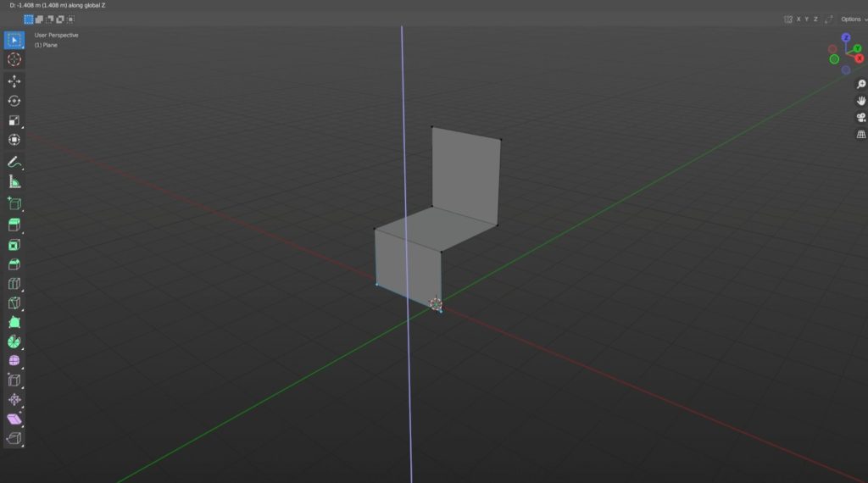The height and width of the screenshot is (483, 868).
Task: Choose the Knife tool
Action: pos(14,303)
